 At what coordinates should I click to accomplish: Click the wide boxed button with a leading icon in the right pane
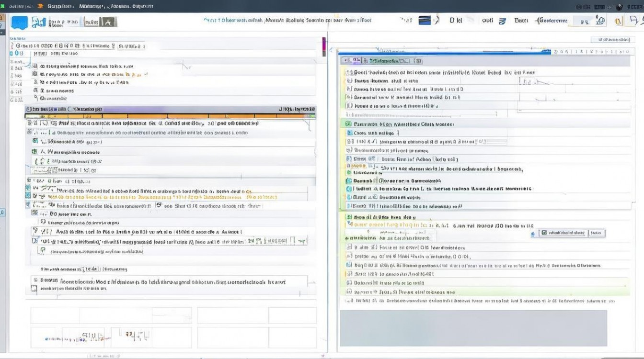(563, 233)
